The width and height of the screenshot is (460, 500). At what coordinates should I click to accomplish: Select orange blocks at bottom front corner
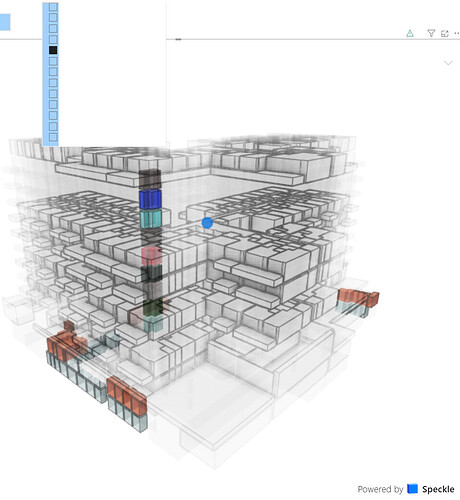127,397
